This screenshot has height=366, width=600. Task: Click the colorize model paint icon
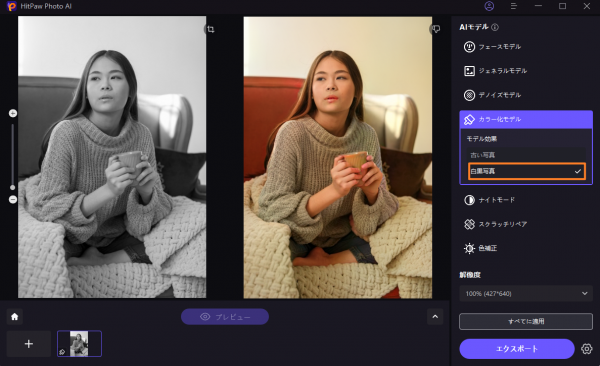(x=469, y=119)
